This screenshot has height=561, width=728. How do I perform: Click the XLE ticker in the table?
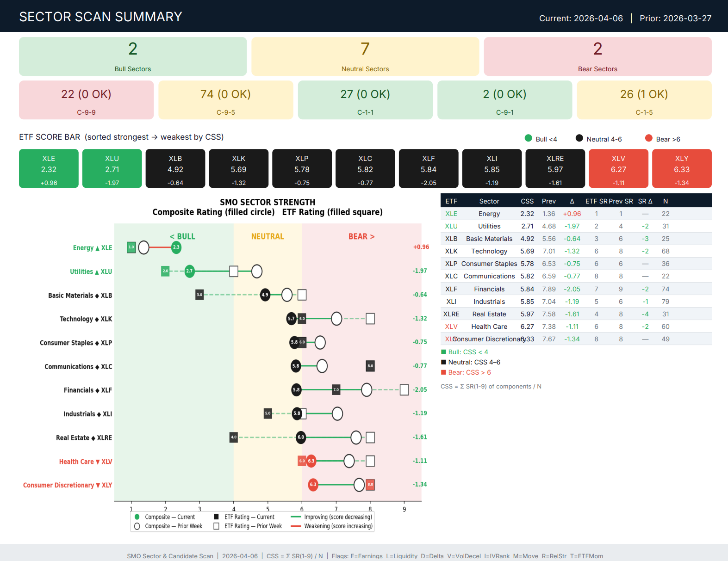tap(451, 214)
